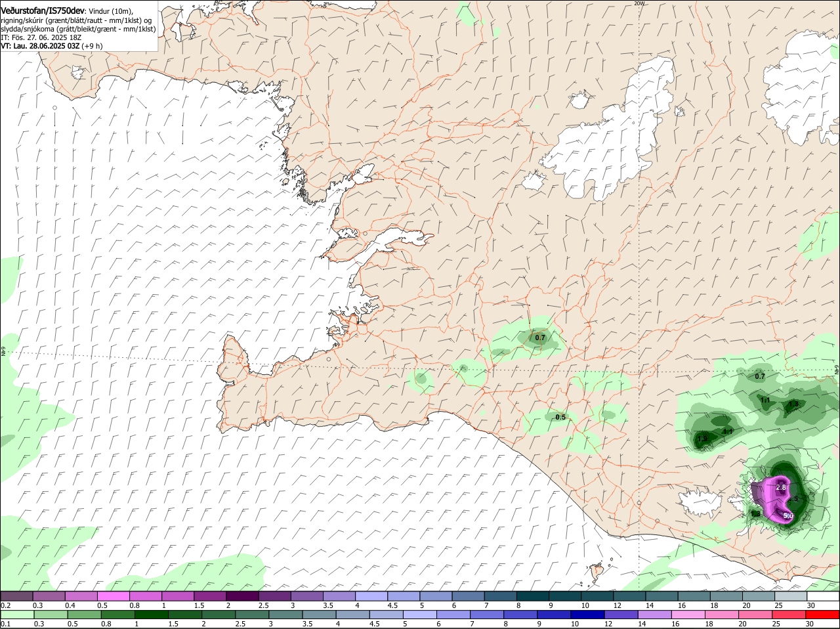
Task: Pick the darkest purple swatch between 2 and 2.5, upper scale
Action: click(242, 596)
